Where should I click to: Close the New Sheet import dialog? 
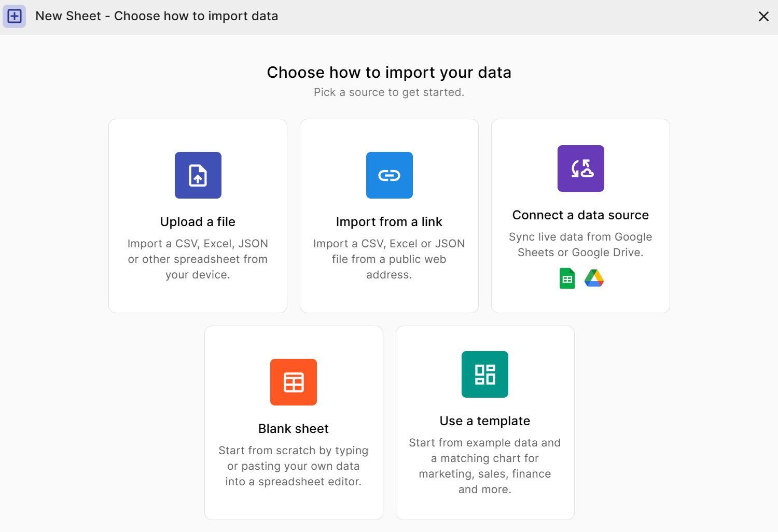click(763, 17)
